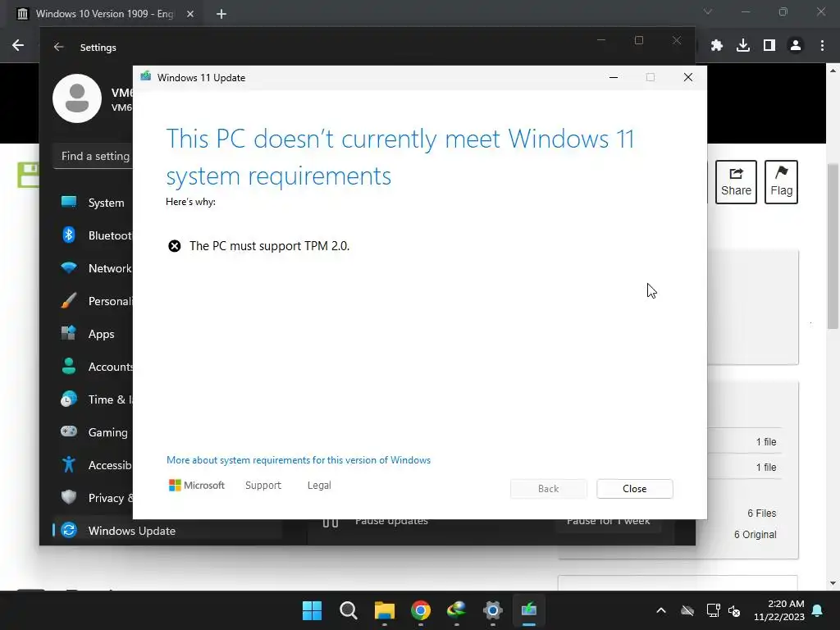
Task: Toggle browser side panel icon
Action: 769,46
